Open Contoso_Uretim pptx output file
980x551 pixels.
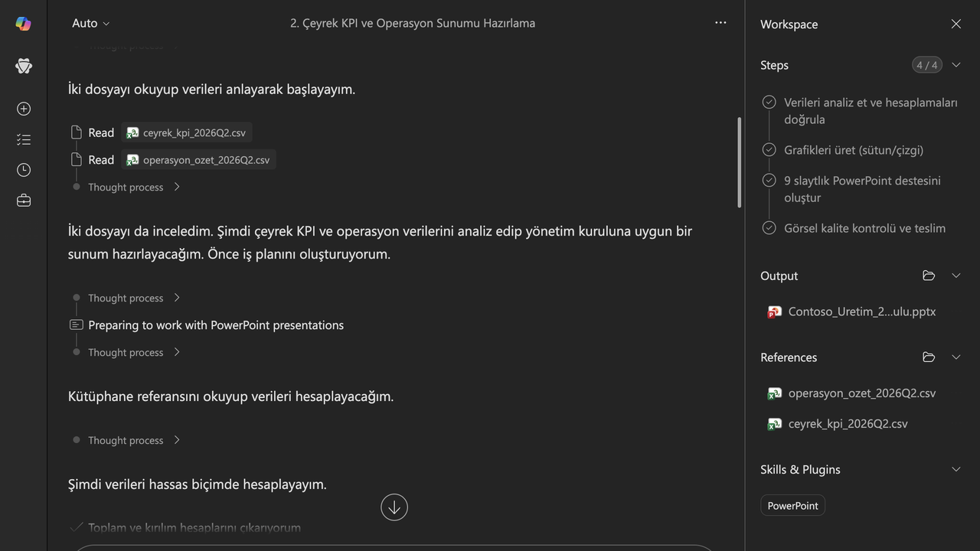[x=851, y=312]
